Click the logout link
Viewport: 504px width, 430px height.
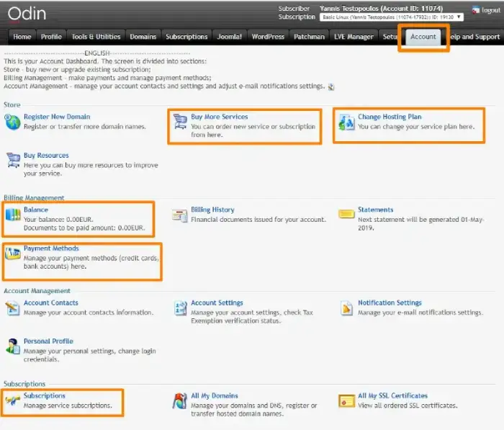pos(491,10)
